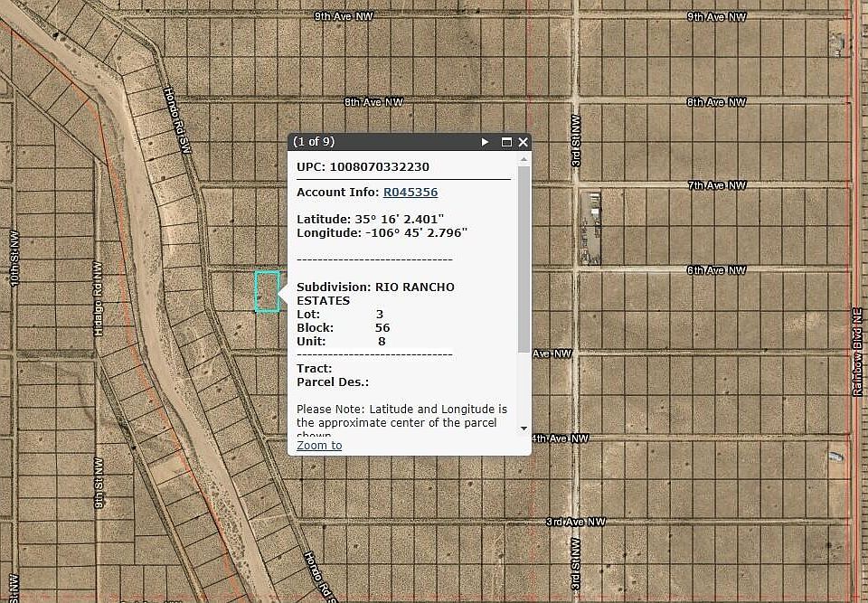Viewport: 868px width, 603px height.
Task: Click the developed lot with buildings
Action: point(593,226)
